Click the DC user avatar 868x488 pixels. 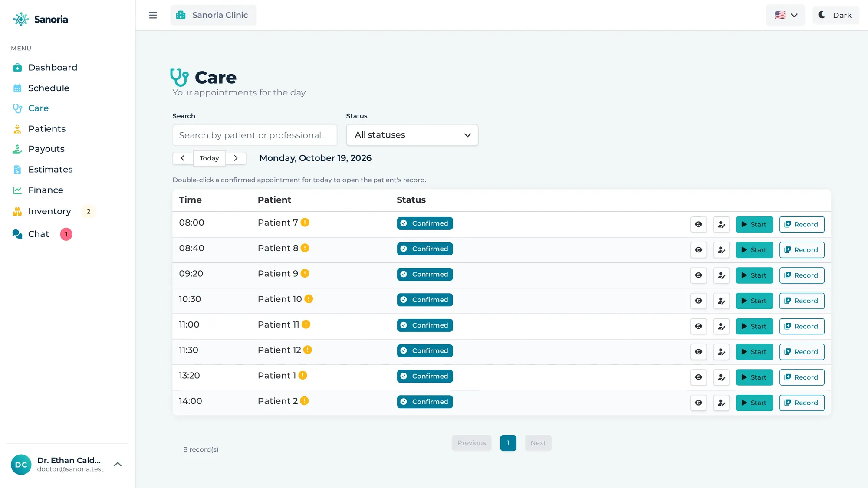coord(21,465)
